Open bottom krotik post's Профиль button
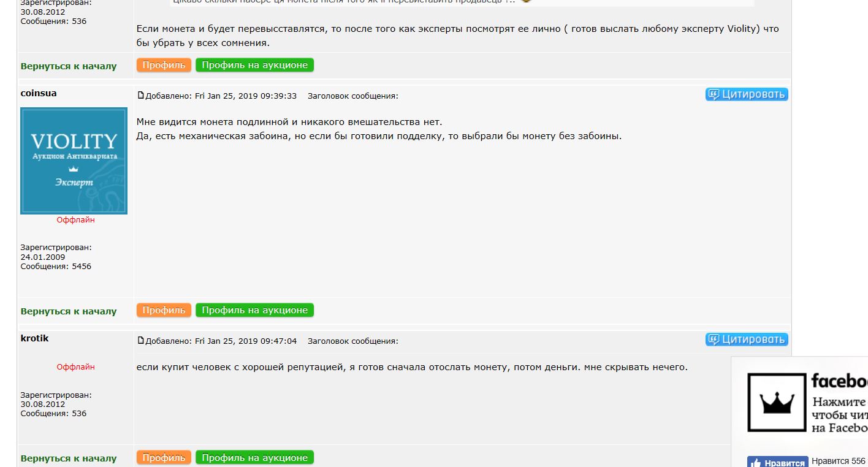Screen dimensions: 868x467 [x=164, y=457]
